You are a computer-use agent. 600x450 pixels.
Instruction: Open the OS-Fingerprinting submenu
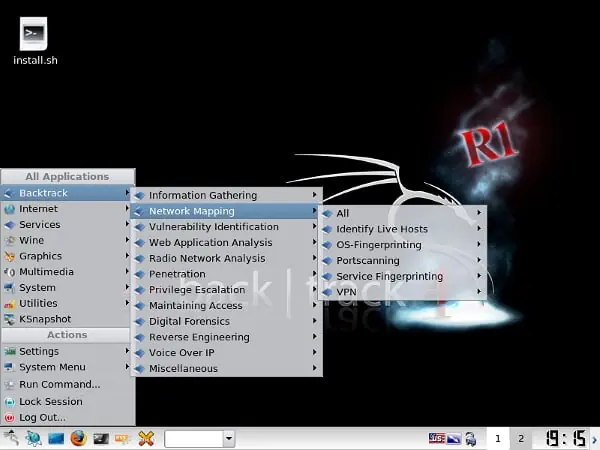[x=403, y=245]
